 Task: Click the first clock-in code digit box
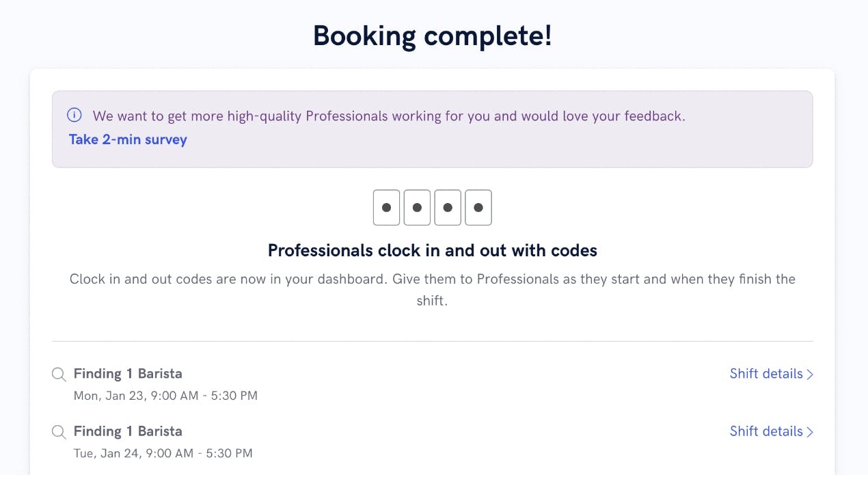[x=386, y=207]
